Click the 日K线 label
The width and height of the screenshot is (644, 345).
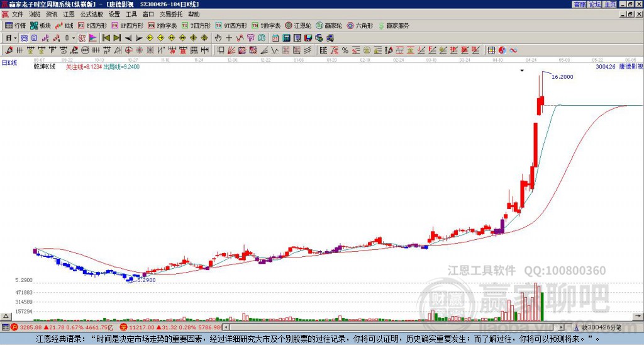9,63
